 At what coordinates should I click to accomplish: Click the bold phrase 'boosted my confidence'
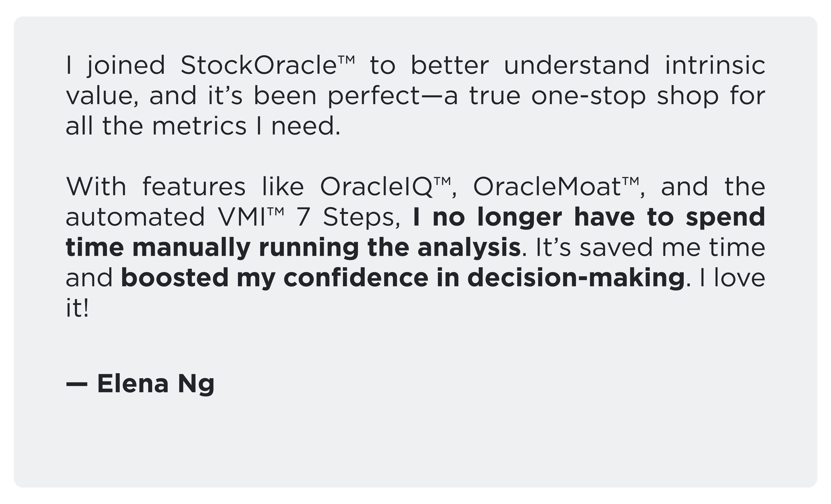[x=274, y=278]
